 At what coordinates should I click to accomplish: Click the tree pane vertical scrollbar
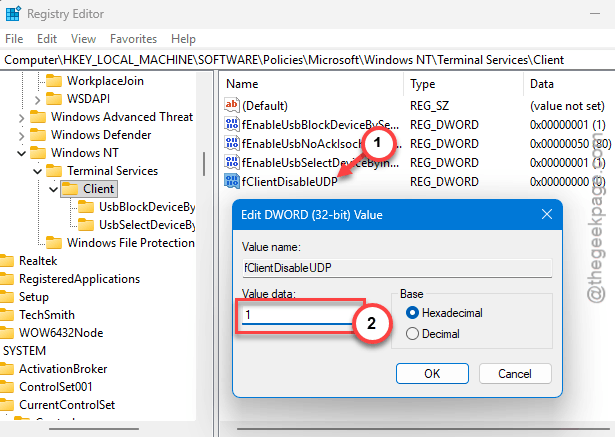[204, 164]
